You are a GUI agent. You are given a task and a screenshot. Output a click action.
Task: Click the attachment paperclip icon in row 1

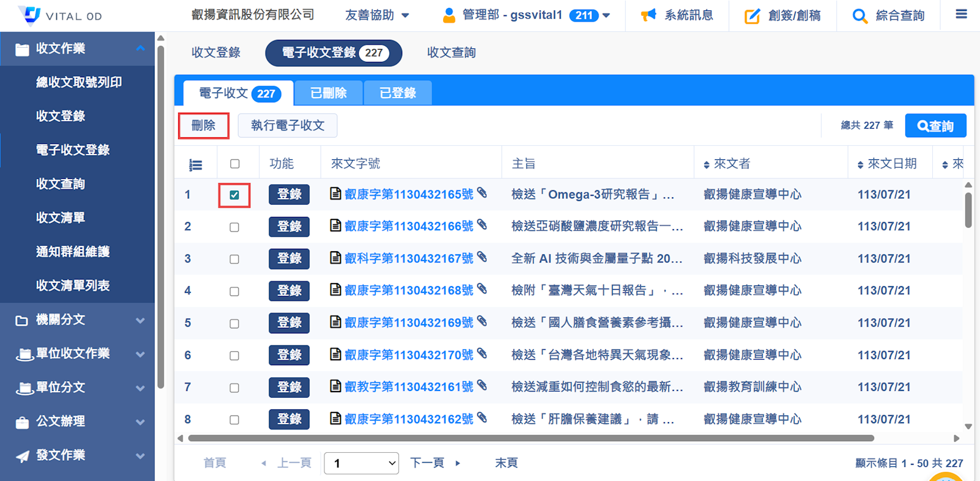[482, 193]
